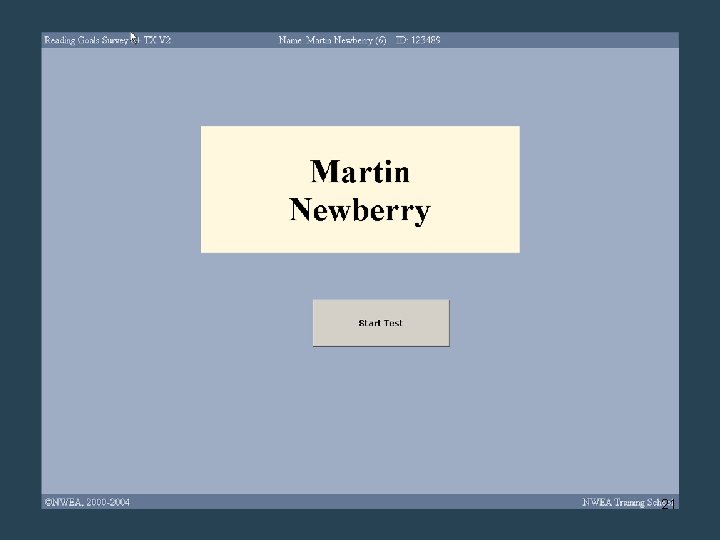Select the Martin Newberry name banner
This screenshot has height=540, width=720.
point(360,189)
